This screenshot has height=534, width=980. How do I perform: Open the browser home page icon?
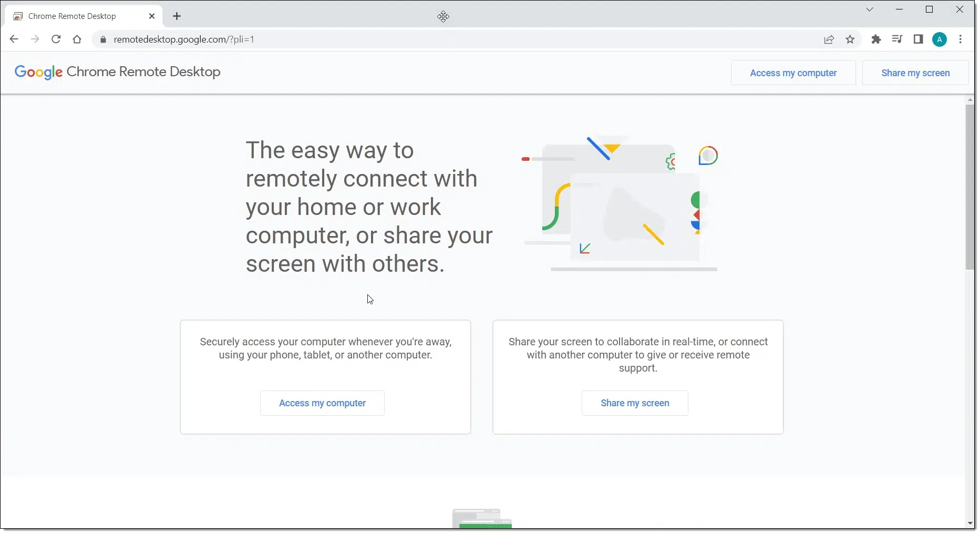(77, 39)
